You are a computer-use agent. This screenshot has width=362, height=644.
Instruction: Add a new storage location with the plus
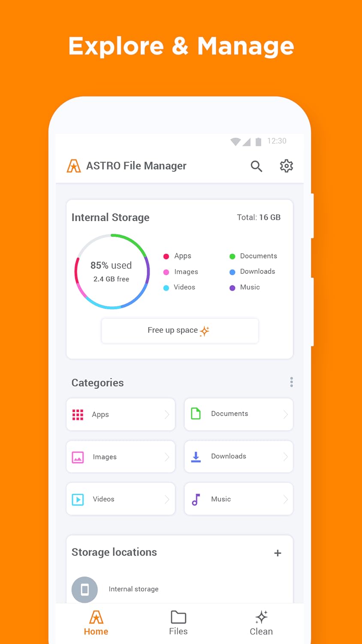[x=278, y=553]
